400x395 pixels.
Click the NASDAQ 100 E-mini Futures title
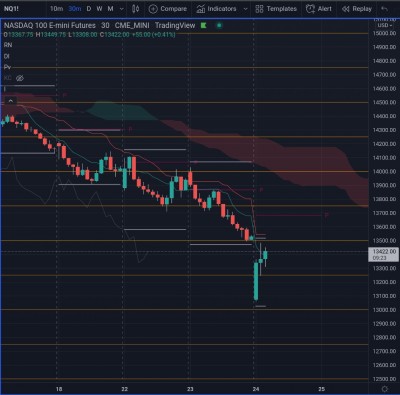tap(50, 25)
